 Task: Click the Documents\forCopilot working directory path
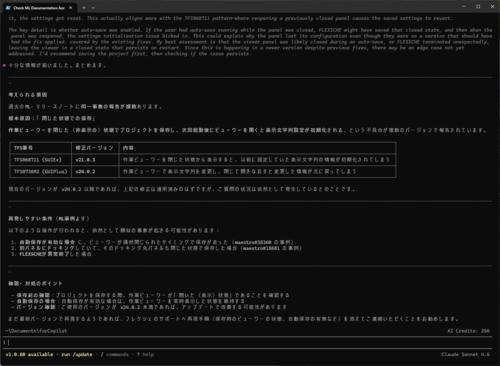click(36, 331)
